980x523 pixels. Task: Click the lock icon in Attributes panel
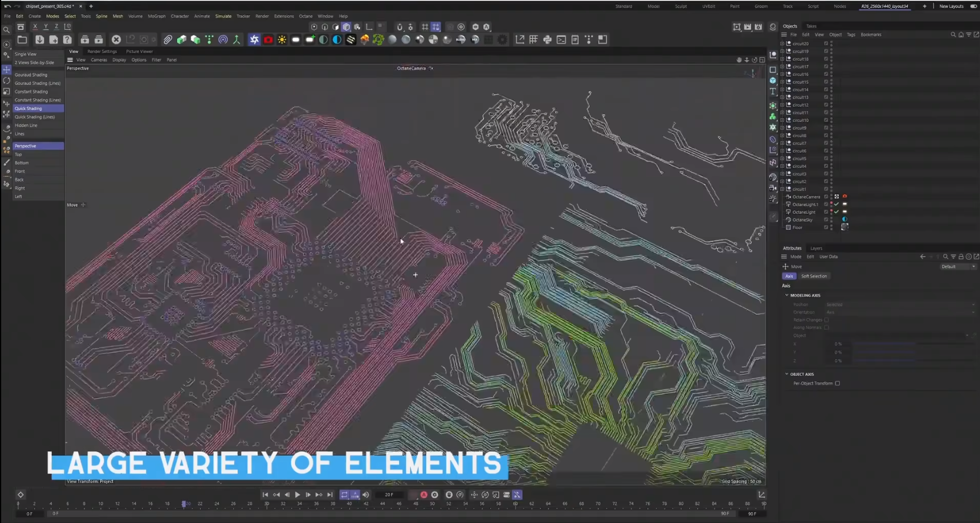(x=961, y=257)
